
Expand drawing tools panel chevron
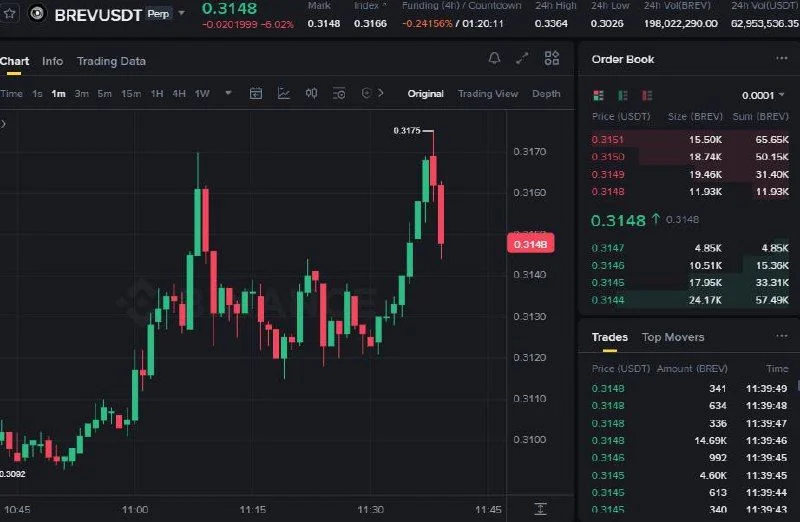[x=3, y=124]
